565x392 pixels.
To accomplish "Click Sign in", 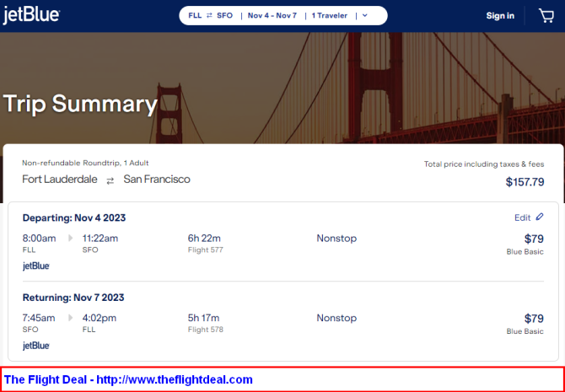I will (x=500, y=16).
